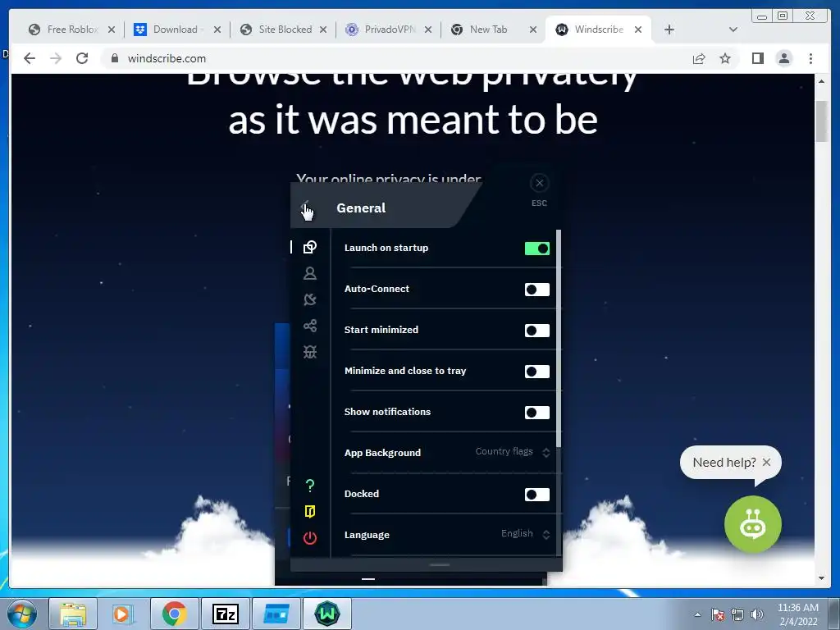Go back using the arrow beside General
Screen dimensions: 840x630
(306, 208)
